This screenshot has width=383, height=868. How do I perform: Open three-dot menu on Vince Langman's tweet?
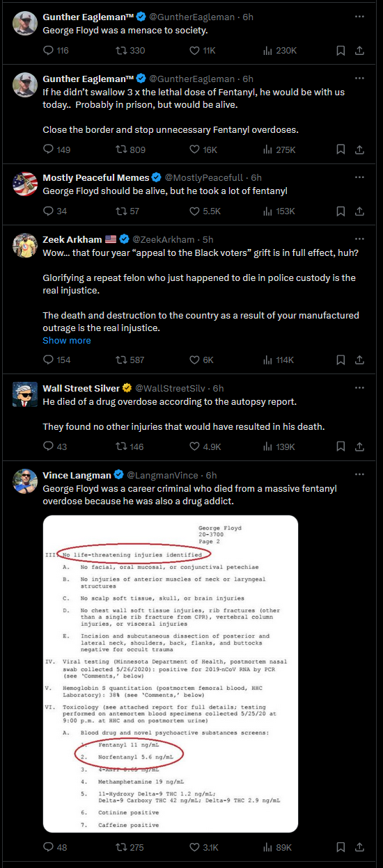[360, 475]
